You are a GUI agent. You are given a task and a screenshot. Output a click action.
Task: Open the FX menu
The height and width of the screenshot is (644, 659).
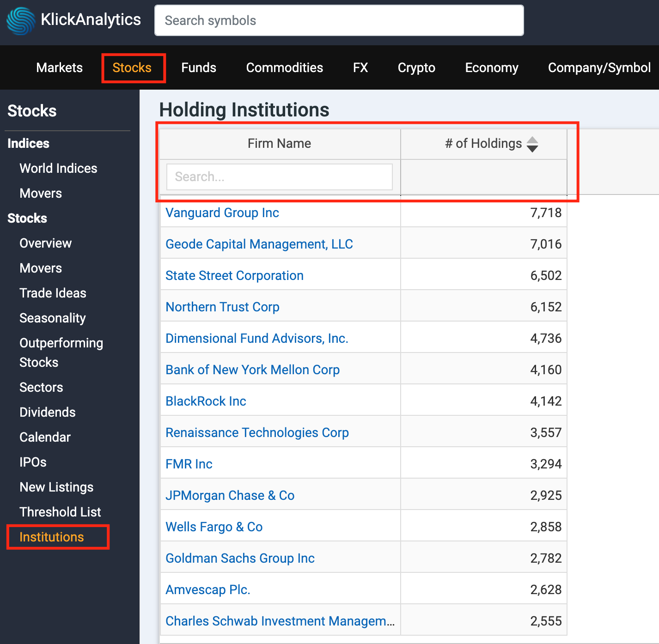pos(360,67)
